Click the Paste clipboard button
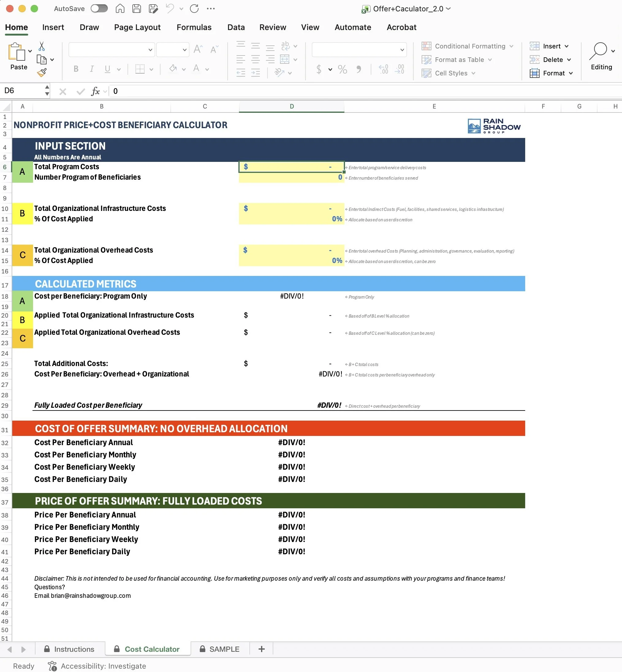 click(x=17, y=56)
